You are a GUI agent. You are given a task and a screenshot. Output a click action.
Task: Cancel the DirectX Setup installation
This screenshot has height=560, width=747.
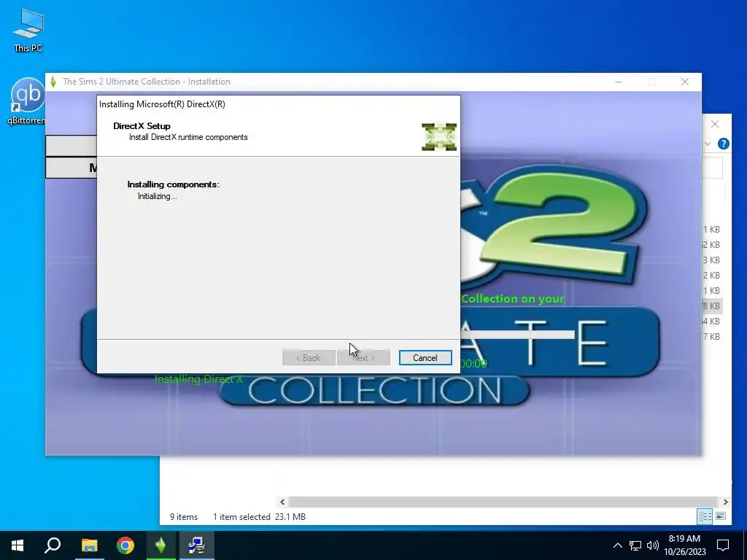tap(425, 357)
